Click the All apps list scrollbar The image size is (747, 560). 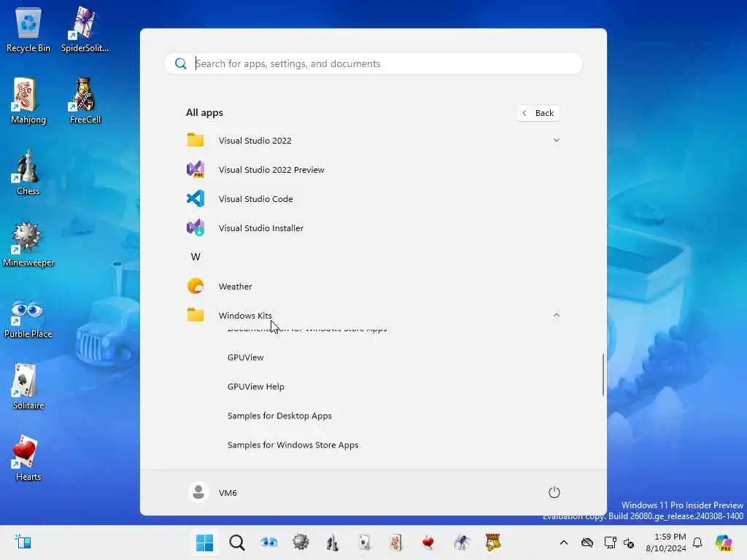pos(603,375)
